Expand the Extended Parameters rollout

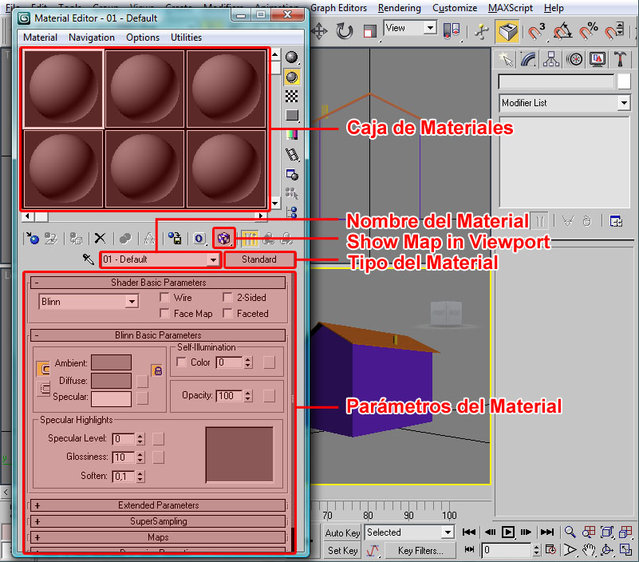click(x=158, y=505)
